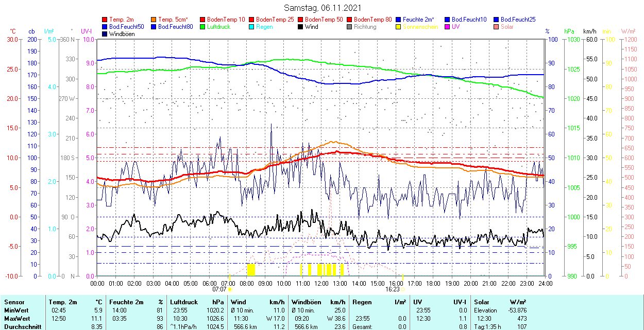Click the 07:07 sunrise time marker

tap(219, 289)
